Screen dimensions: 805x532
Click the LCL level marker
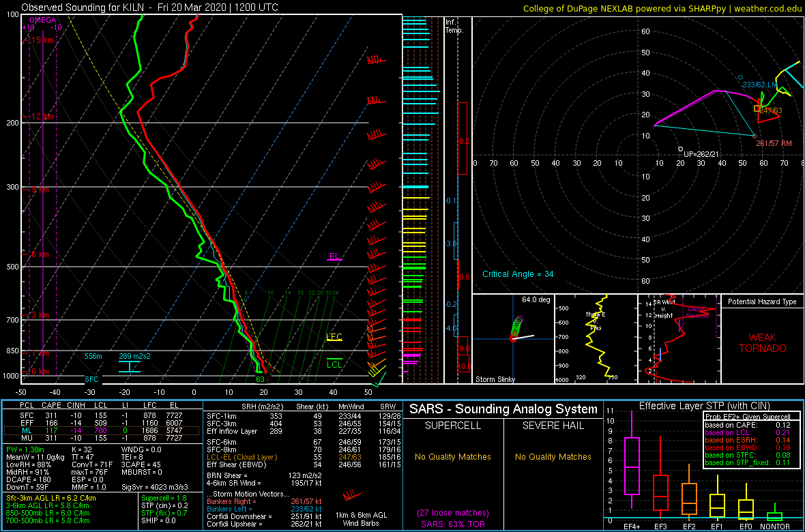click(334, 364)
